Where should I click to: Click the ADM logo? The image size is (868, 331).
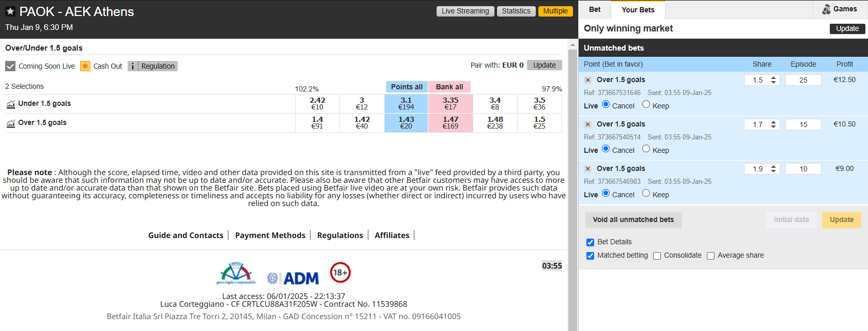293,278
